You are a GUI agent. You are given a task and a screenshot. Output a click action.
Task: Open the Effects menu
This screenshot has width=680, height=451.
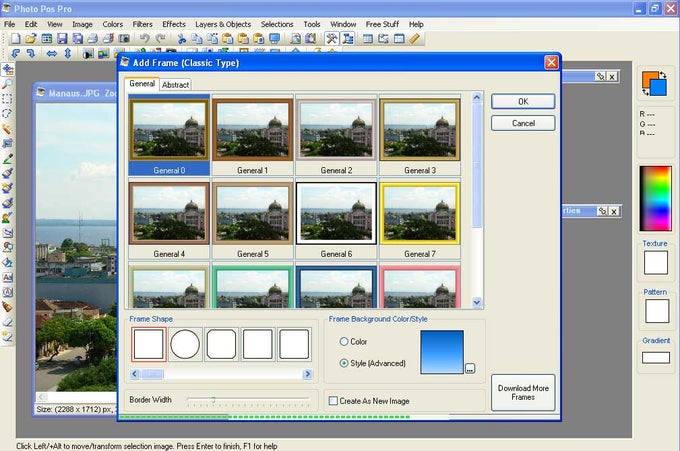(x=174, y=24)
